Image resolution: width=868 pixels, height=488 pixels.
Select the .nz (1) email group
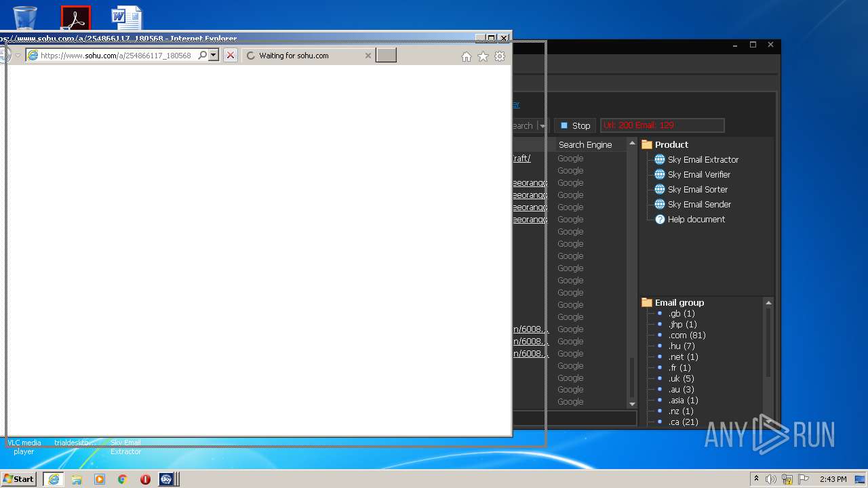[681, 411]
